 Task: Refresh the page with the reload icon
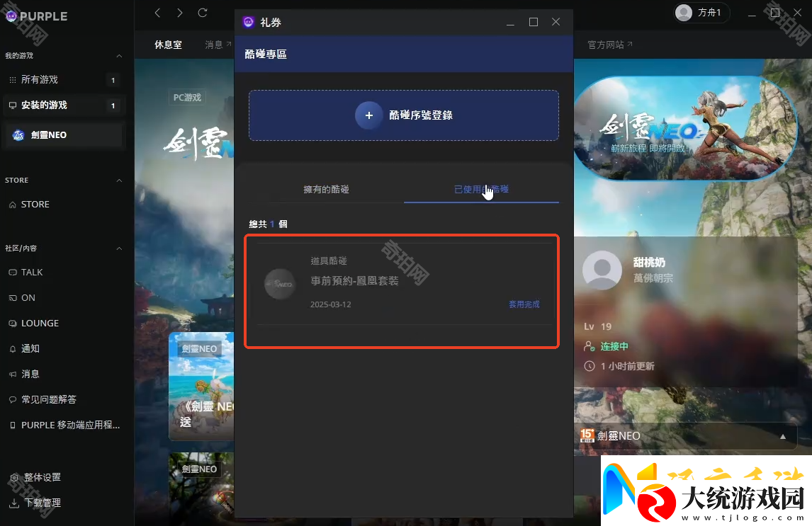click(x=203, y=13)
